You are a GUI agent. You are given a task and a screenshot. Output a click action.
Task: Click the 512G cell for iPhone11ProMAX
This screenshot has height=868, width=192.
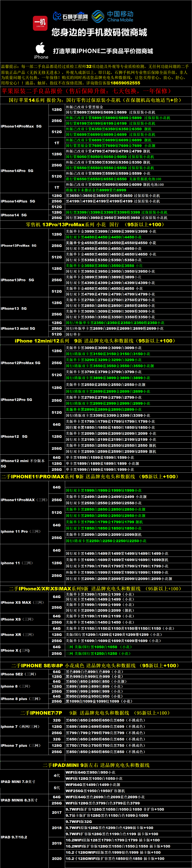[57, 512]
